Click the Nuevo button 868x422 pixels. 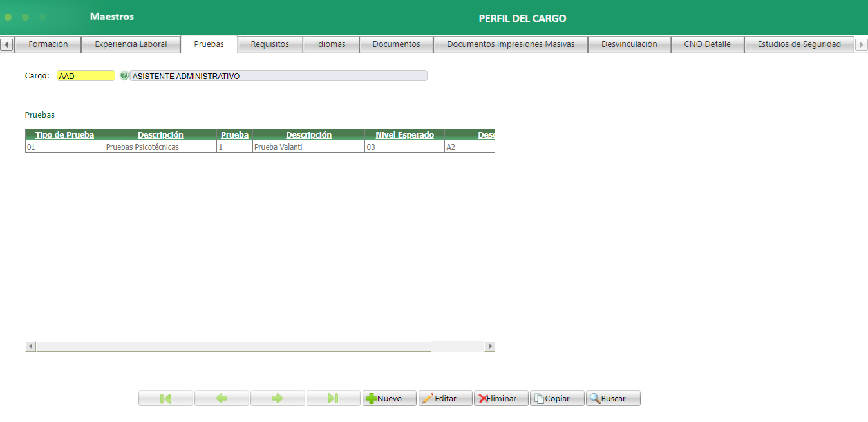(390, 398)
